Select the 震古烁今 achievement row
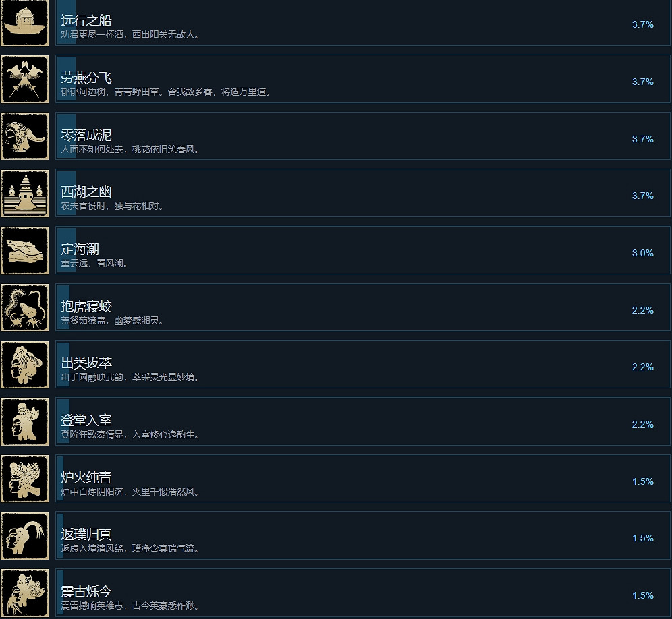This screenshot has height=619, width=672. point(362,593)
